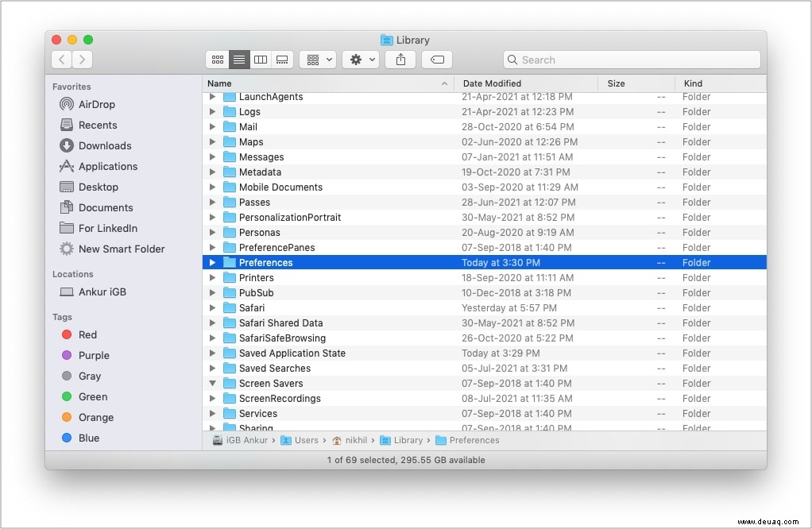812x529 pixels.
Task: Select the Passes folder icon
Action: [x=230, y=203]
